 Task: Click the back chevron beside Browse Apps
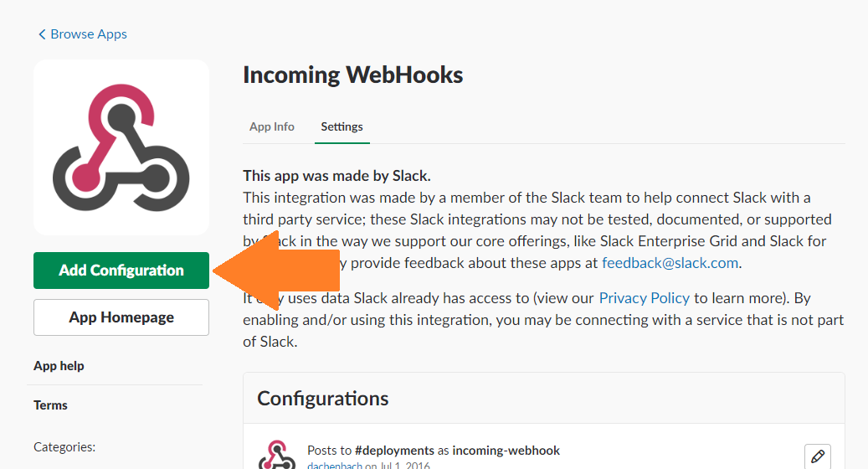click(42, 34)
